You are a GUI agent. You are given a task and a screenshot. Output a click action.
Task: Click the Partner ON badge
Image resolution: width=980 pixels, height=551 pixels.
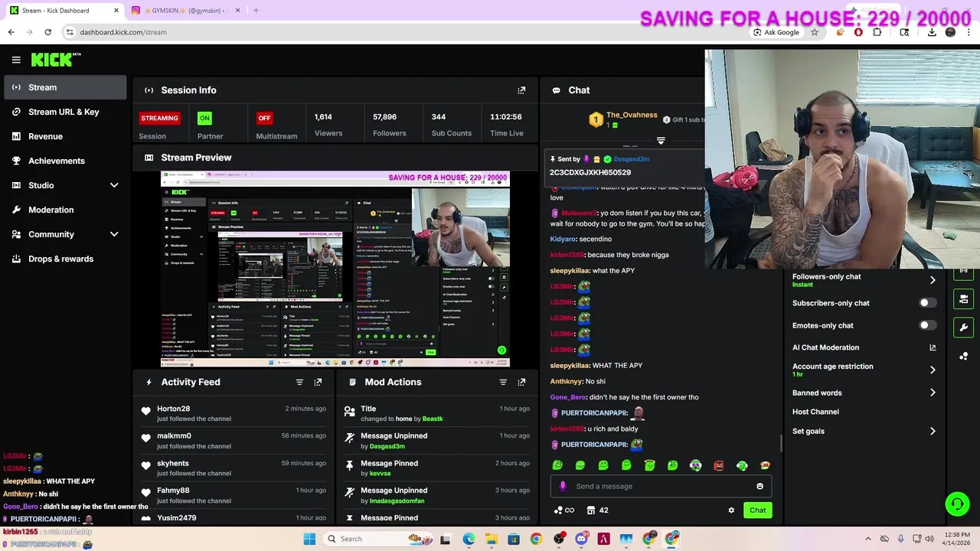[204, 118]
